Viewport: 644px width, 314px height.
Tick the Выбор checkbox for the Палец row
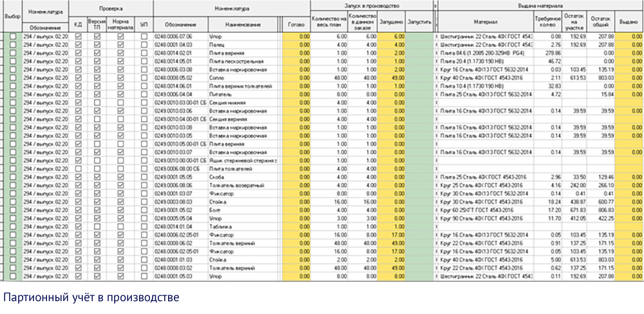point(13,45)
